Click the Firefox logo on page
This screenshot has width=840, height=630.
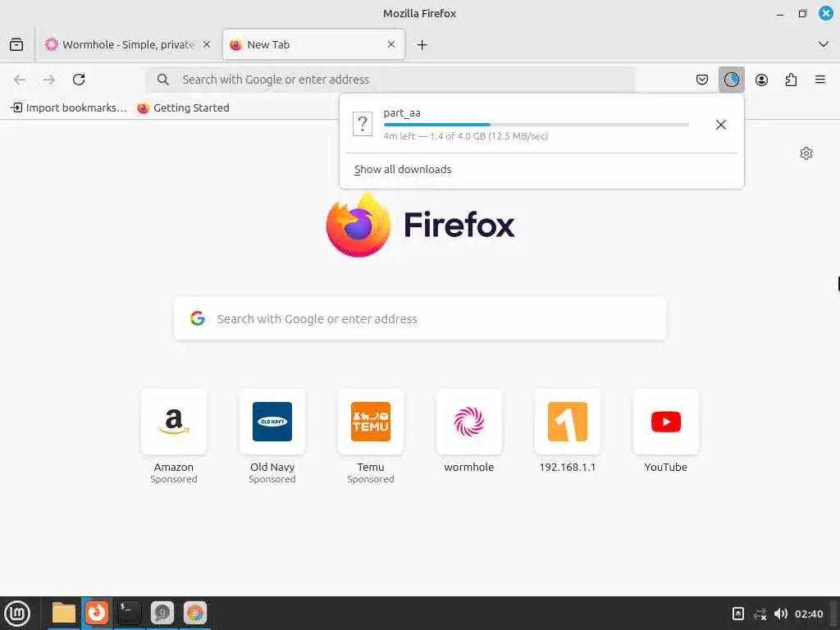pos(420,225)
